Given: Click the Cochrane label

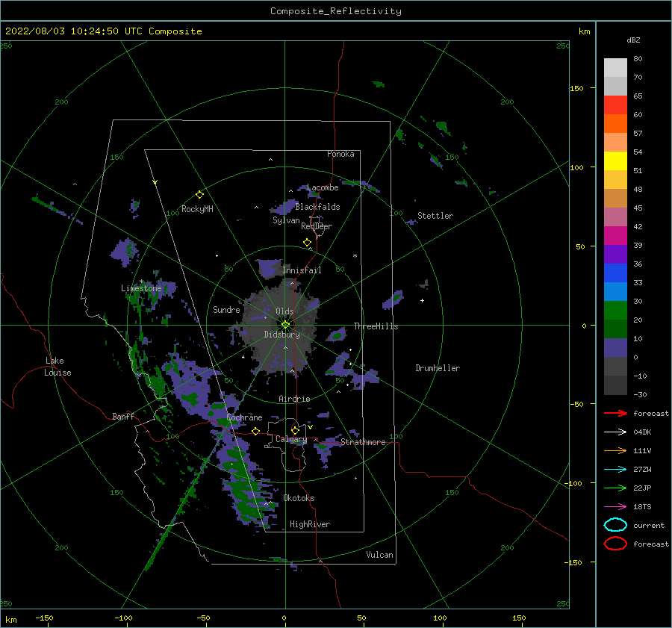Looking at the screenshot, I should pos(244,417).
